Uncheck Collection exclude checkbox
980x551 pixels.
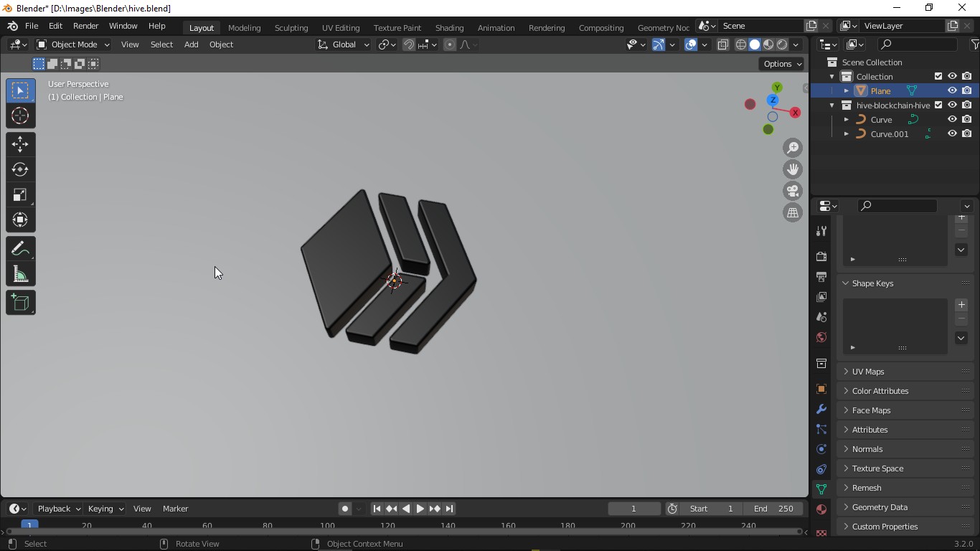938,77
